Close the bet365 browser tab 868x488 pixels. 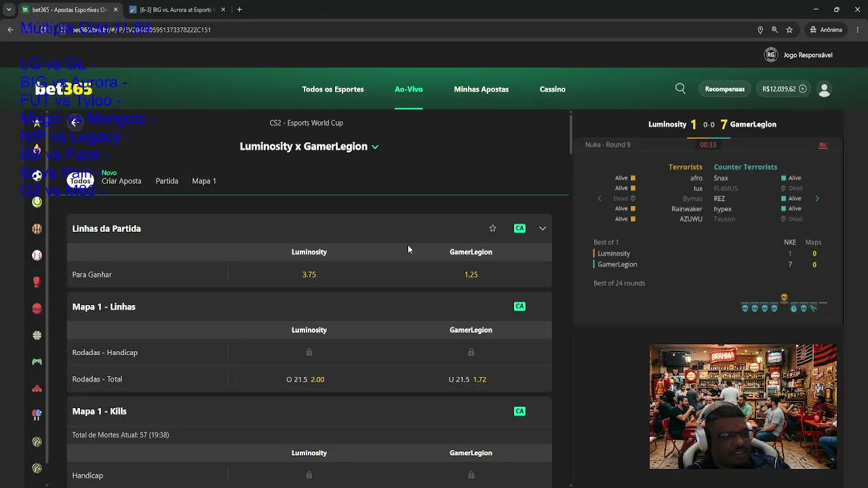tap(116, 9)
